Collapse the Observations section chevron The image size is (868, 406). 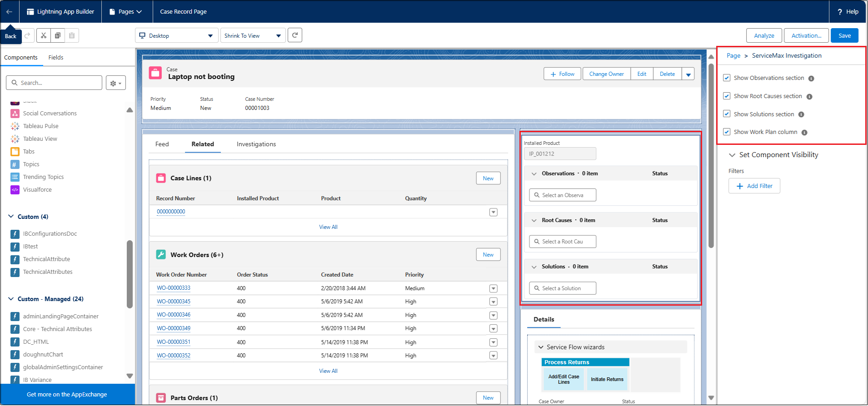[534, 173]
